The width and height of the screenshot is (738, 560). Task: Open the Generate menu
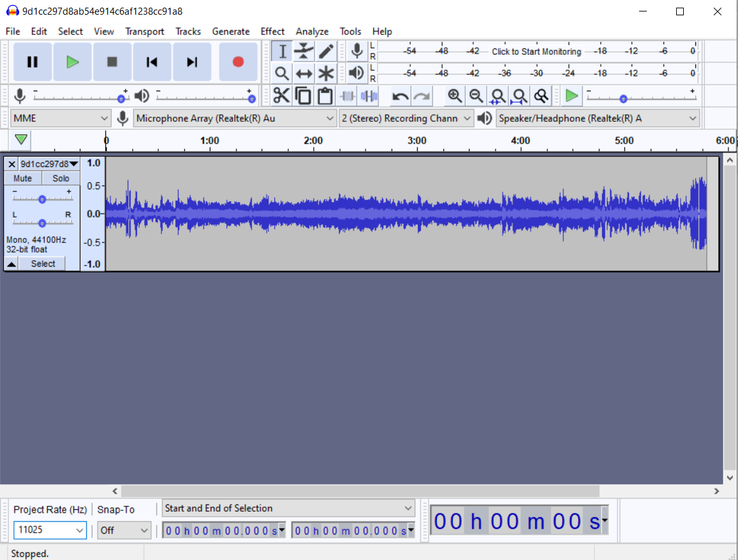click(x=231, y=31)
